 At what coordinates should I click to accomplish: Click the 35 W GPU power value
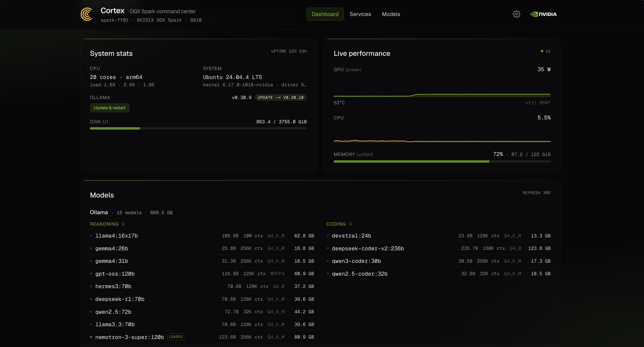tap(544, 69)
